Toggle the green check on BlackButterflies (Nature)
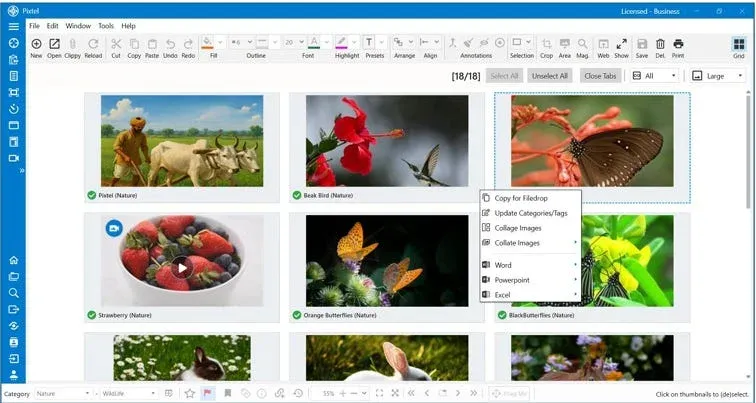The image size is (756, 403). [502, 315]
